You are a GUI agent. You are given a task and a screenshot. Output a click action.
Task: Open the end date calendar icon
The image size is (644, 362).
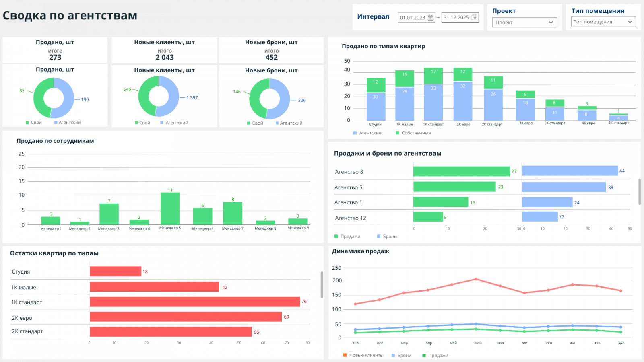coord(474,17)
